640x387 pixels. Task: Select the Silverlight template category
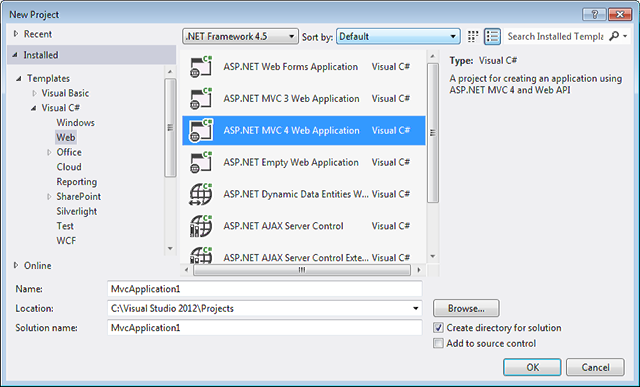(x=77, y=211)
